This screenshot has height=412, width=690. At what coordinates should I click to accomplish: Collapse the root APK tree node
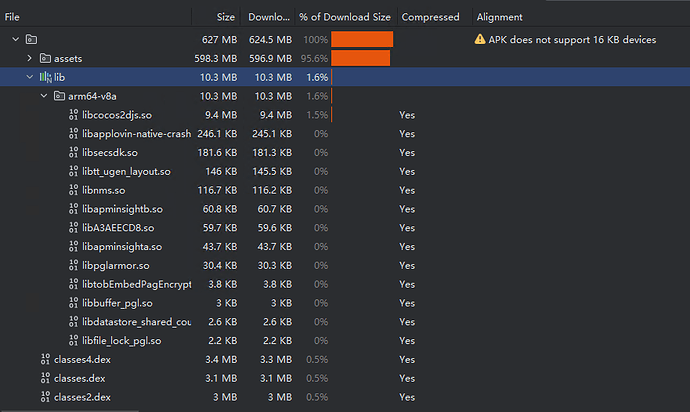[16, 40]
